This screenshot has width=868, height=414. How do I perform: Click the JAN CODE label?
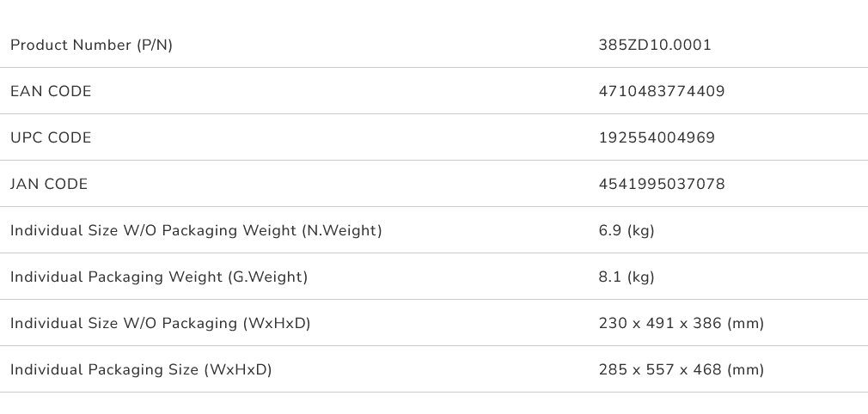(49, 185)
